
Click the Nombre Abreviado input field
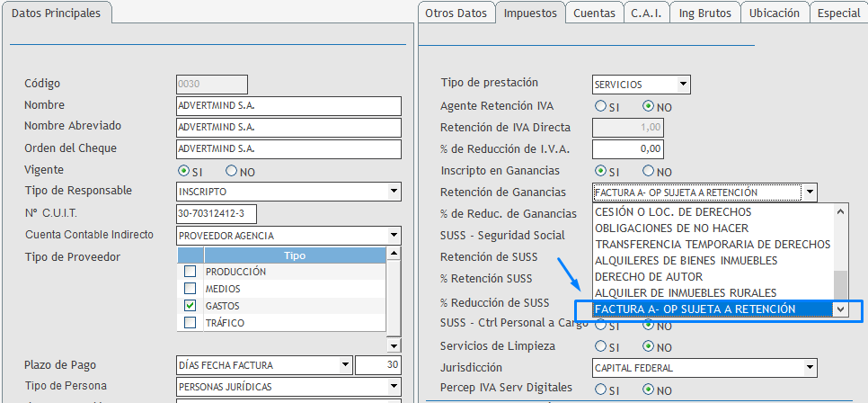pos(288,128)
